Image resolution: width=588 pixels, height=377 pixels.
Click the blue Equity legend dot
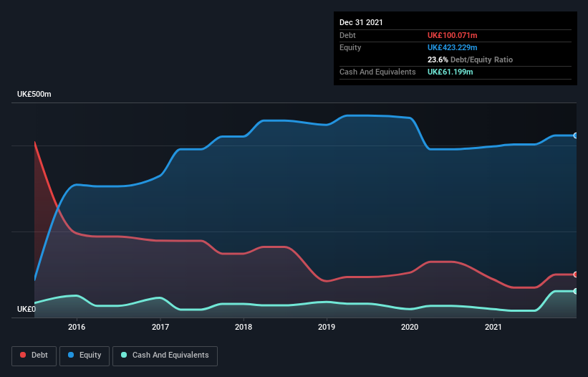click(x=70, y=355)
